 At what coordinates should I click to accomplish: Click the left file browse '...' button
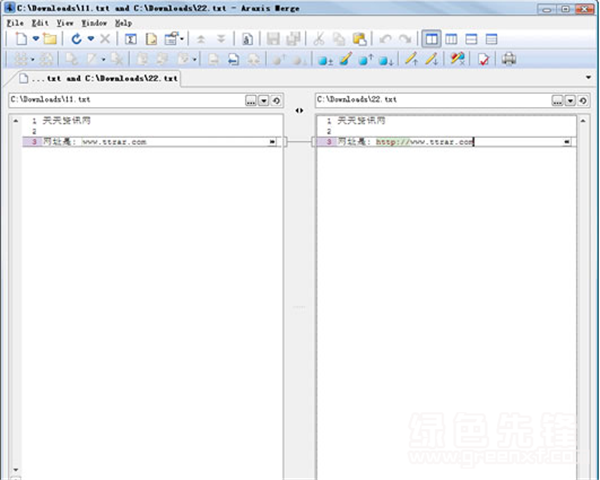(251, 100)
